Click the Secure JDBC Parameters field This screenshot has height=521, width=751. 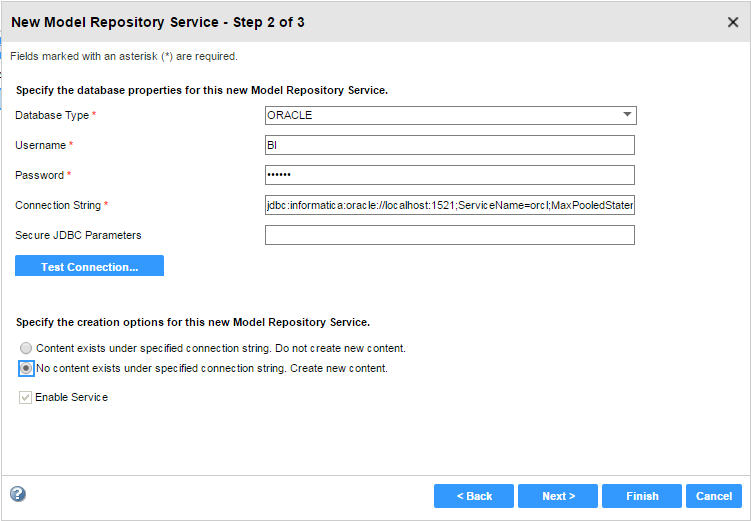point(449,235)
